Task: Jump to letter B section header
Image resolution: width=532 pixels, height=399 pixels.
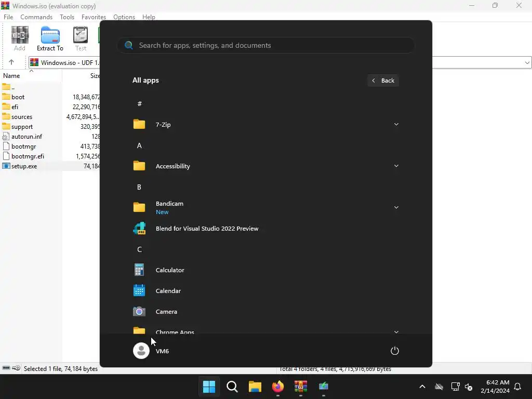Action: coord(139,187)
